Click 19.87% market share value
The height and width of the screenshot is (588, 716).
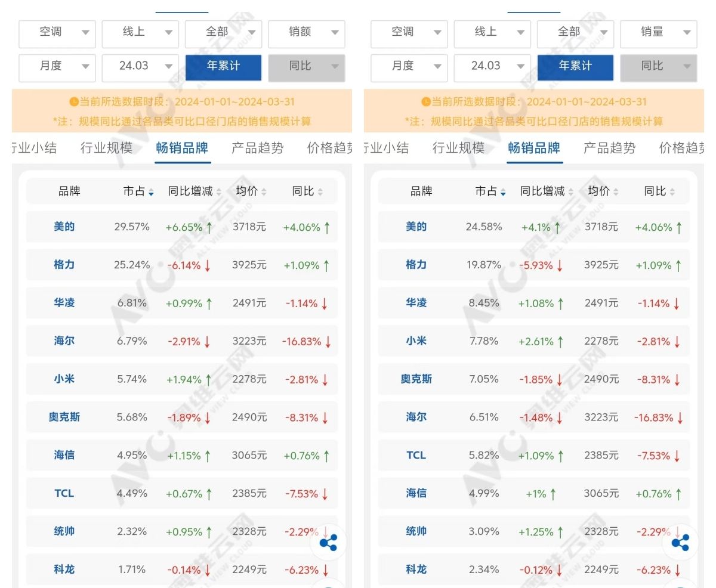coord(484,265)
